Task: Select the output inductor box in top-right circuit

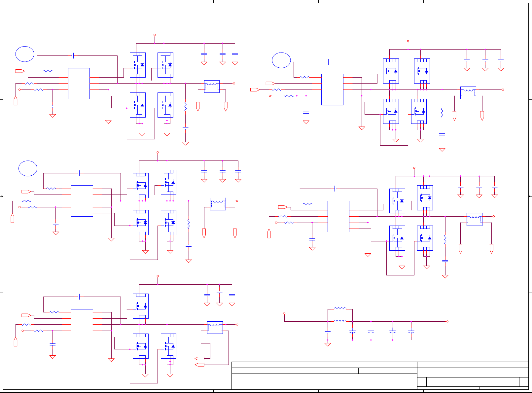Action: [468, 93]
